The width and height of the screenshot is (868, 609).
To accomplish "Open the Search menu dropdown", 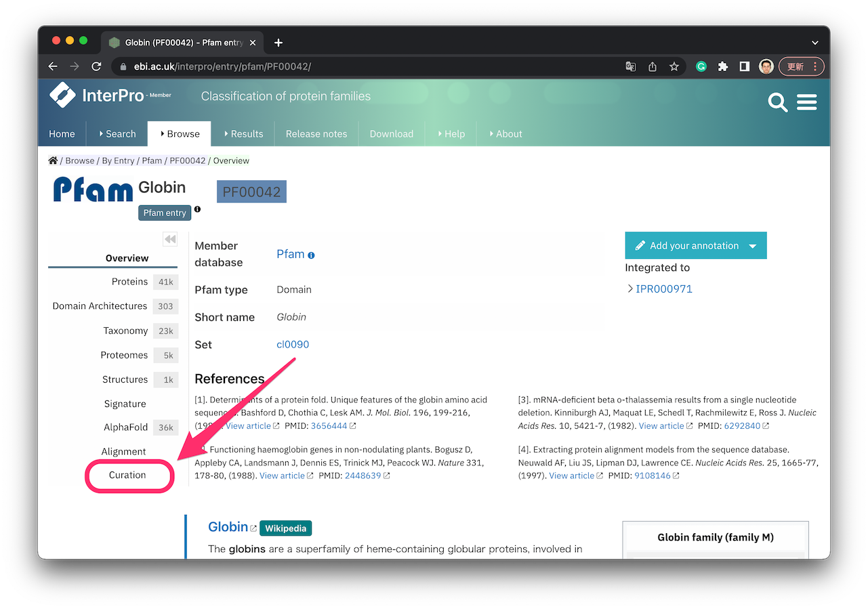I will 117,133.
